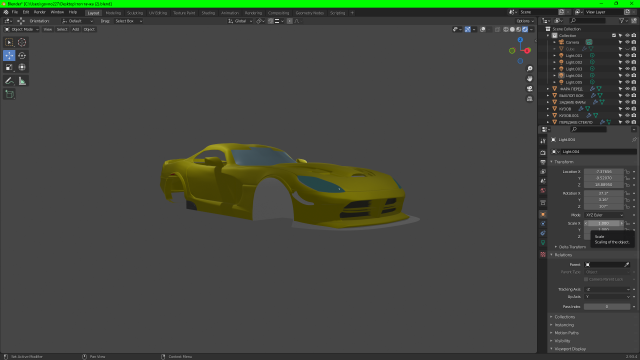640x360 pixels.
Task: Select the Annotate tool
Action: pos(9,81)
